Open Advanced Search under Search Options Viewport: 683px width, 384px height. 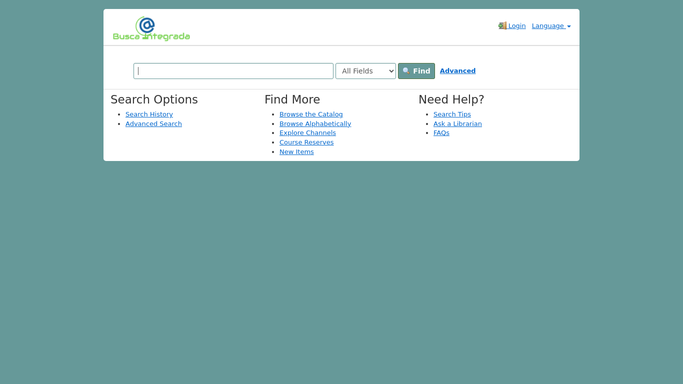tap(153, 124)
